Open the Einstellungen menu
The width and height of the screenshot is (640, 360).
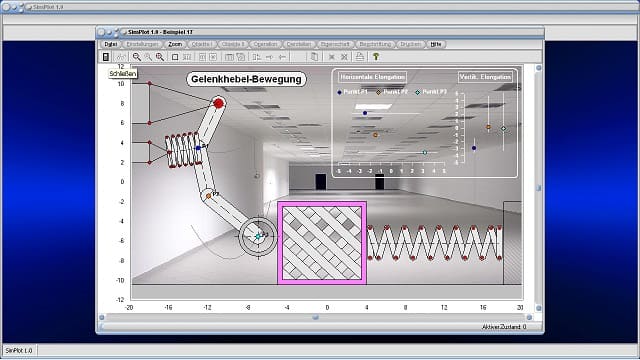[142, 44]
